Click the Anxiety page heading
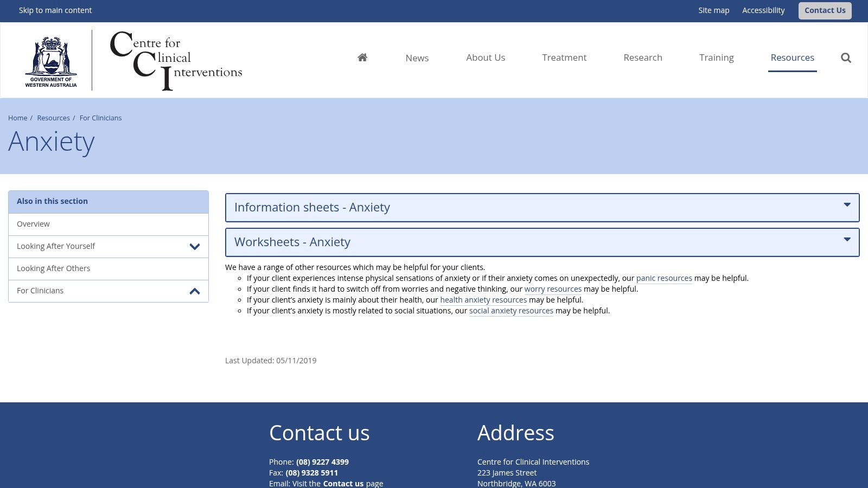 (x=52, y=142)
